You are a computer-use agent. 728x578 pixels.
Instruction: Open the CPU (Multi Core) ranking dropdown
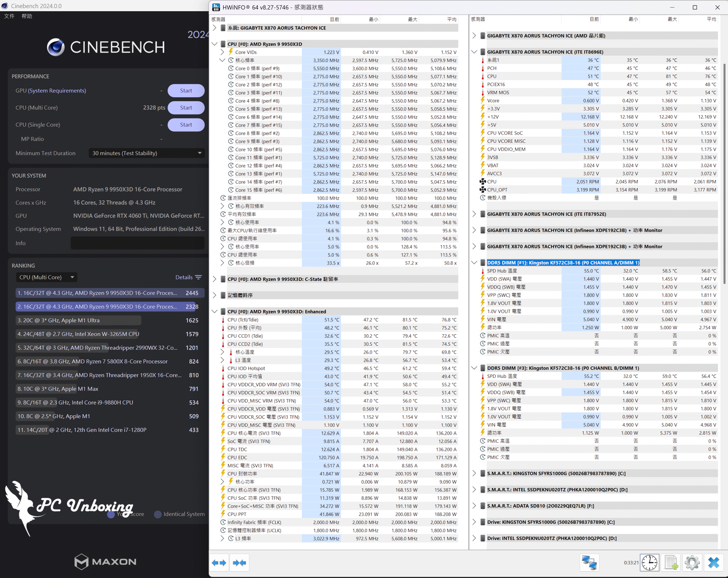click(46, 277)
